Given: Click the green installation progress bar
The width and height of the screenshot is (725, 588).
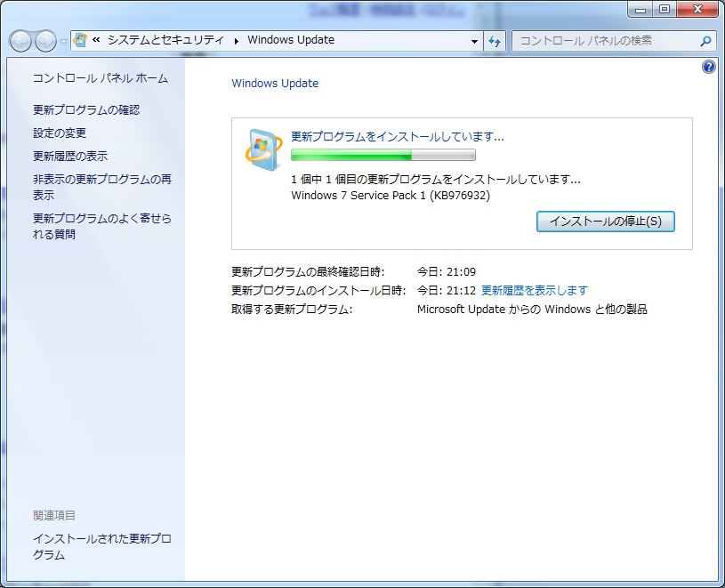Looking at the screenshot, I should (383, 155).
